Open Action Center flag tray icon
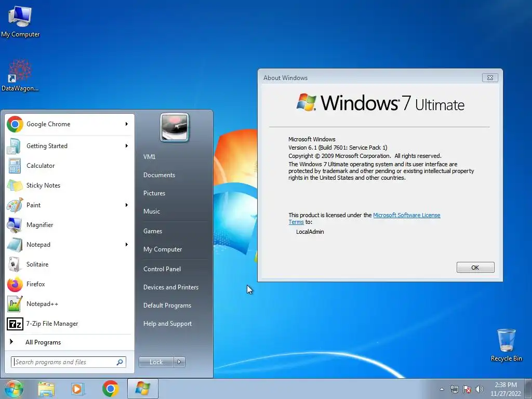Viewport: 532px width, 399px height. tap(467, 390)
